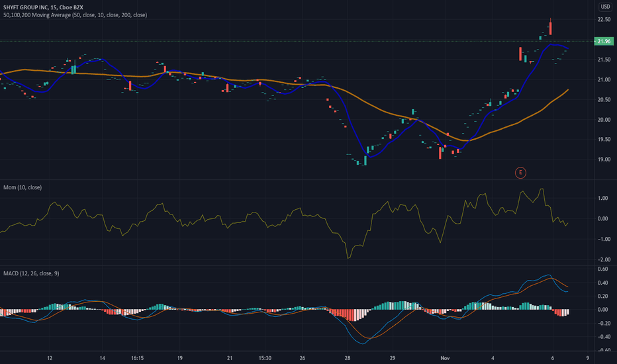The width and height of the screenshot is (617, 364).
Task: Click the 15:30 time axis label
Action: click(265, 358)
